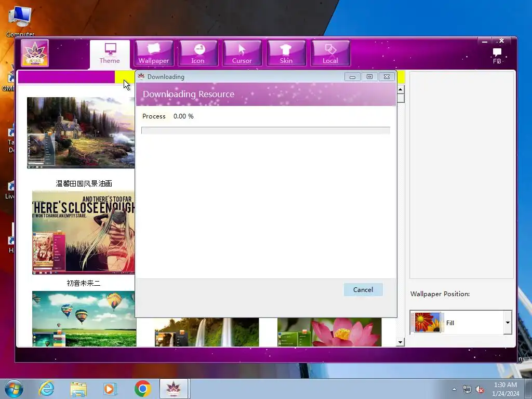This screenshot has height=399, width=532.
Task: Open the Icon tab
Action: pyautogui.click(x=198, y=53)
